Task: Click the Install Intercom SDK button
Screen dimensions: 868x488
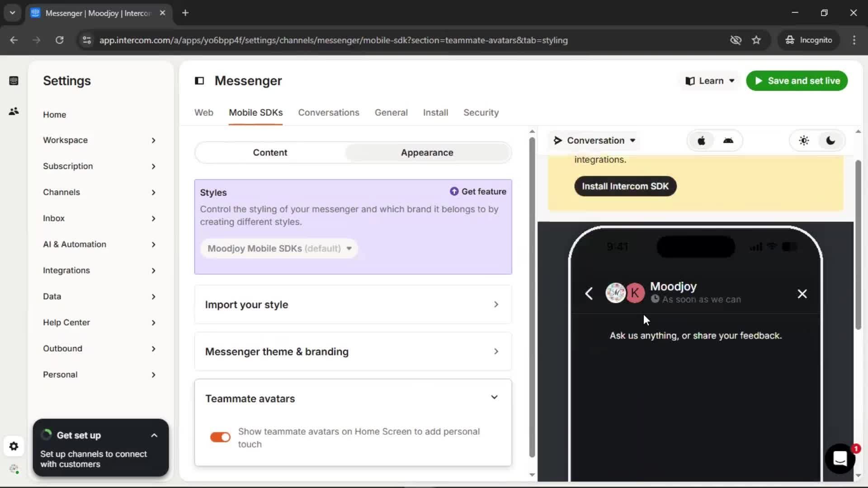Action: (x=625, y=186)
